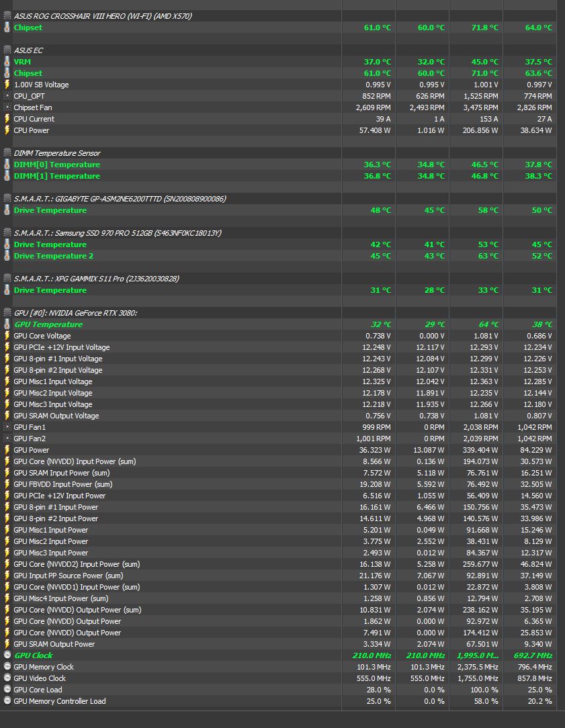The height and width of the screenshot is (728, 565).
Task: Select the GPU Core Load label
Action: [x=38, y=690]
